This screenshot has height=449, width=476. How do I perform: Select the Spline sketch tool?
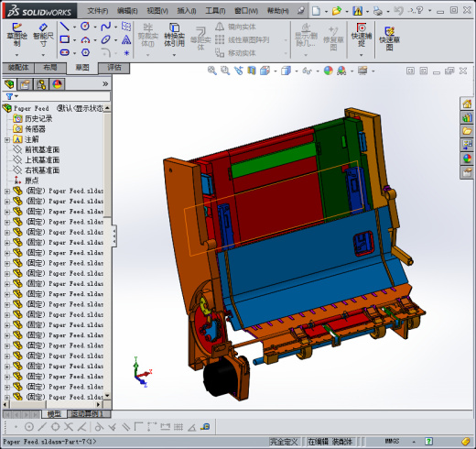[x=105, y=27]
